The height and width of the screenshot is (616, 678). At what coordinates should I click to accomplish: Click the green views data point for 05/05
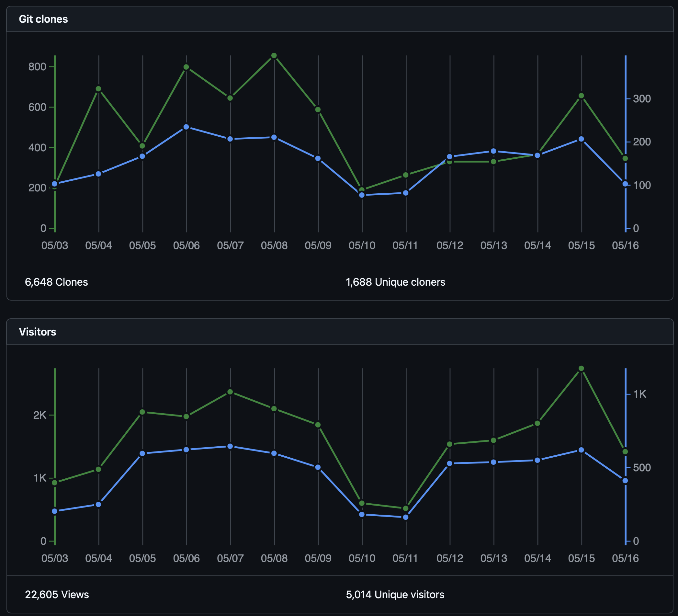(x=142, y=412)
